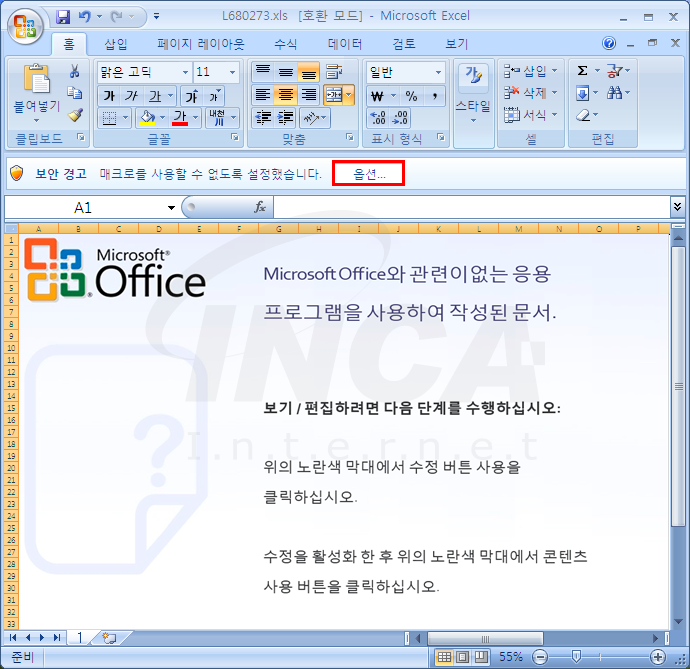Image resolution: width=690 pixels, height=669 pixels.
Task: Open Excel help
Action: point(609,43)
